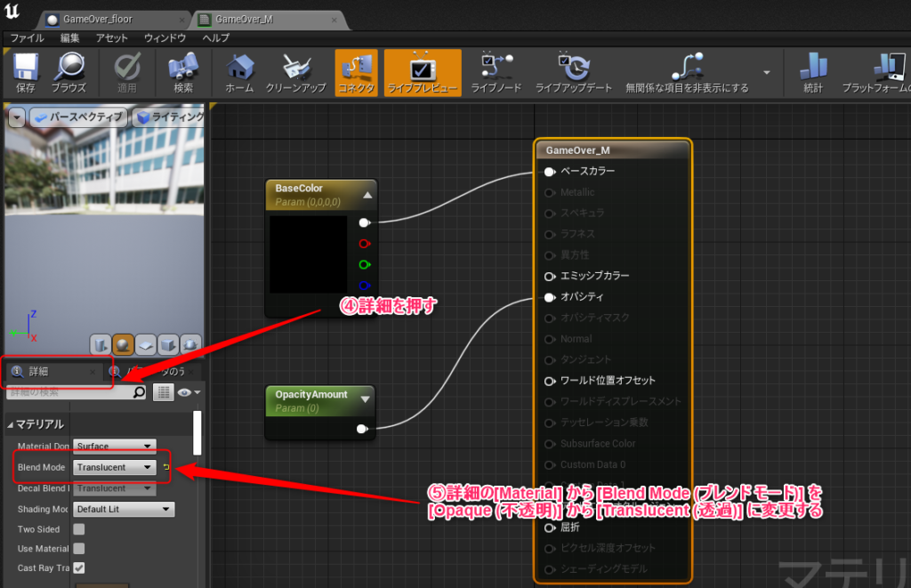Viewport: 911px width, 588px height.
Task: Toggle ライブプレビュー (Live Preview) button
Action: [x=423, y=71]
